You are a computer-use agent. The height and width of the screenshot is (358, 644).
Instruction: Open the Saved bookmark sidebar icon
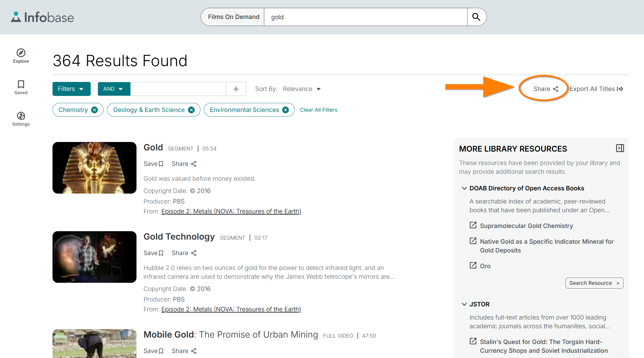(21, 87)
